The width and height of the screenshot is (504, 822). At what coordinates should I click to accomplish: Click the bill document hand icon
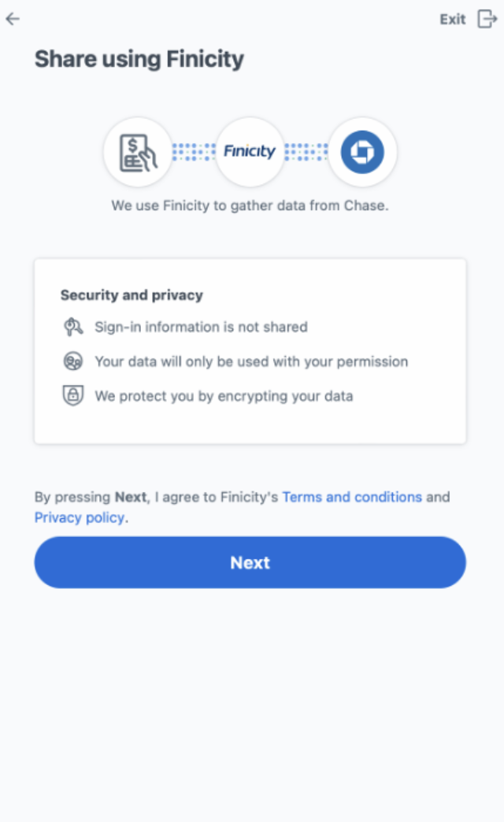pos(137,152)
